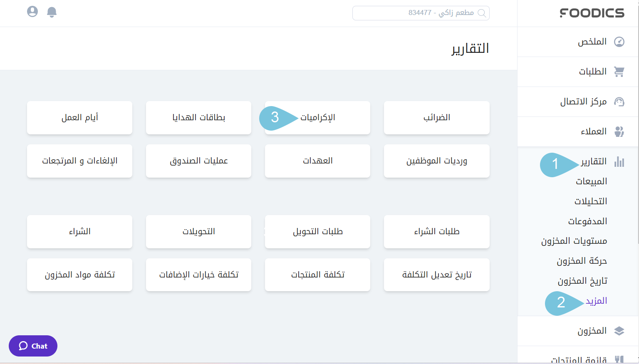Select the التحليلات report submenu
Screen dimensions: 639x364
click(x=591, y=201)
